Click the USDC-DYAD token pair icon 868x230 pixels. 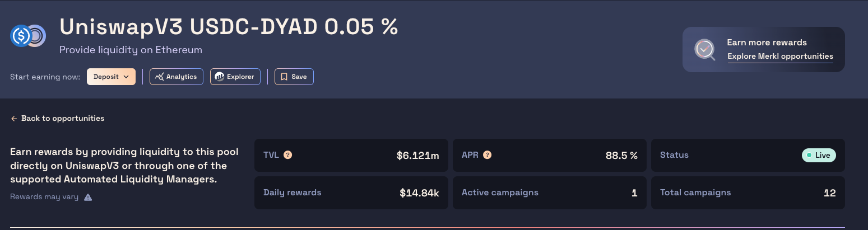27,36
